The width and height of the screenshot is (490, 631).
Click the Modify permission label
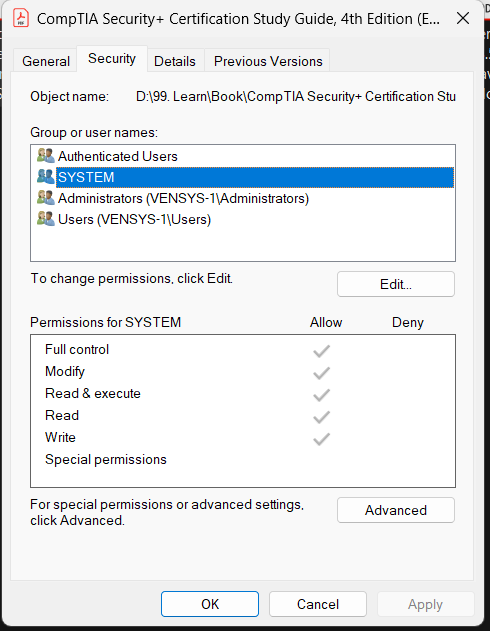pos(65,371)
